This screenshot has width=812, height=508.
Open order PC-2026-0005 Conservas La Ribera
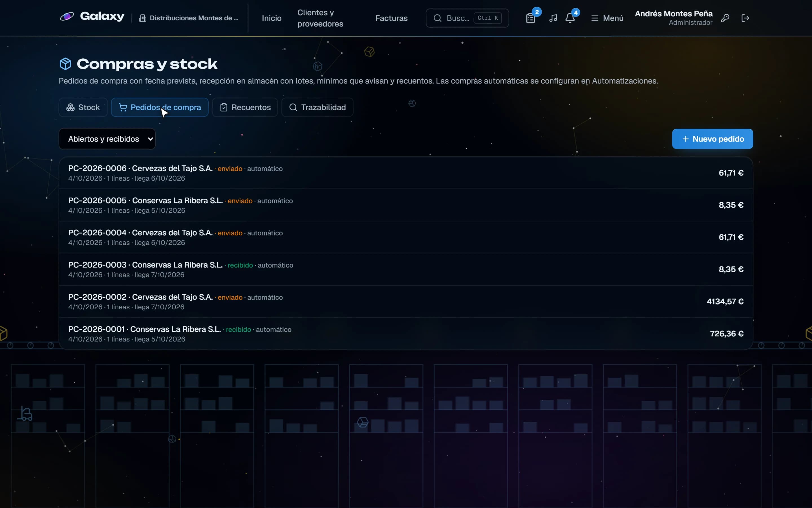tap(406, 205)
